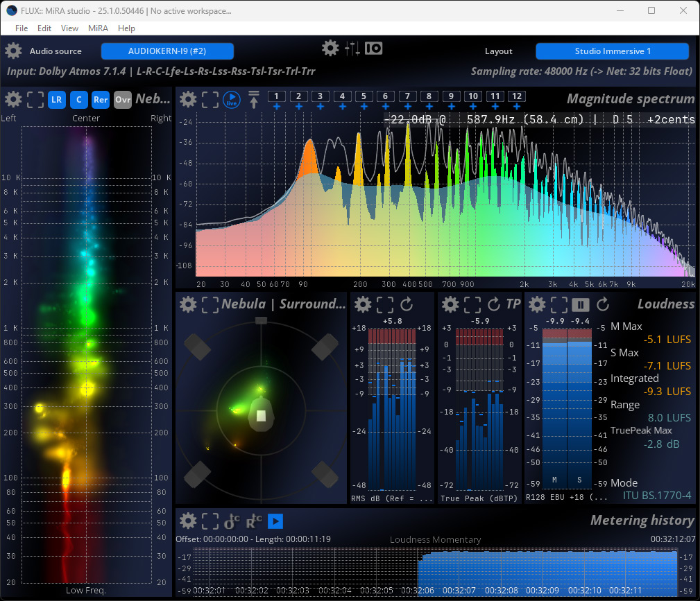Image resolution: width=700 pixels, height=601 pixels.
Task: Open the View menu
Action: click(69, 28)
